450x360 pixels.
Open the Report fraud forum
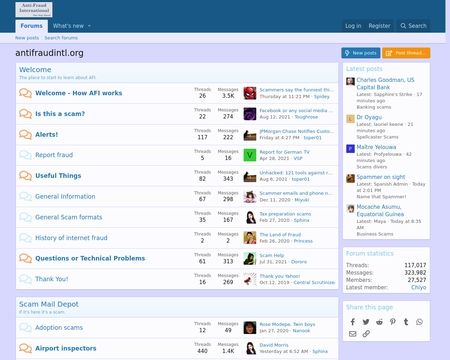pos(54,155)
